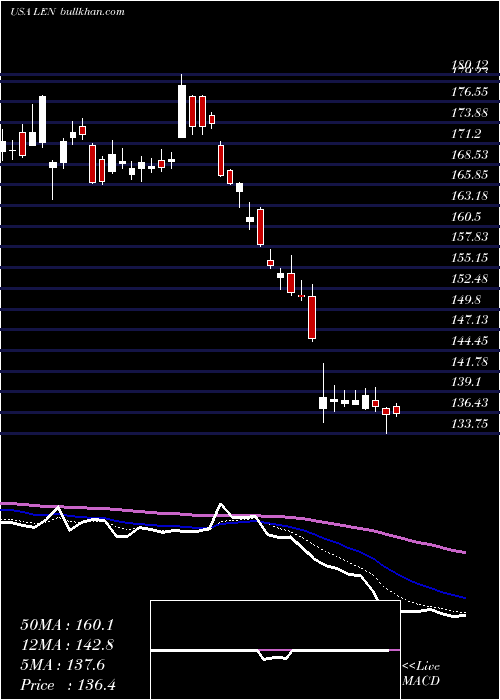Select the 133.75 price axis label

coord(470,424)
